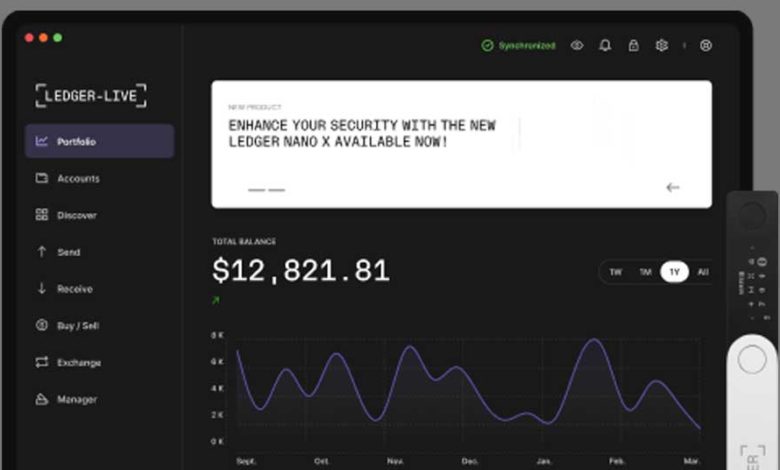The image size is (780, 470).
Task: Click the Synchronized status label
Action: (527, 45)
